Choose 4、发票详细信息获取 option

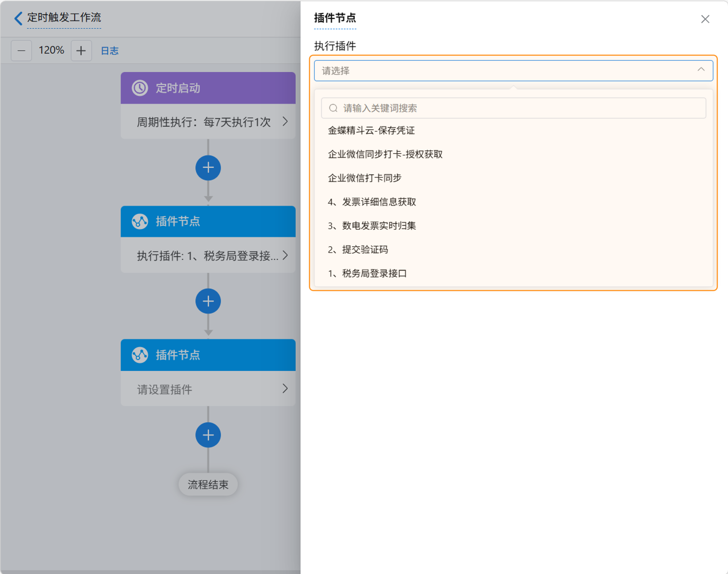pos(372,202)
